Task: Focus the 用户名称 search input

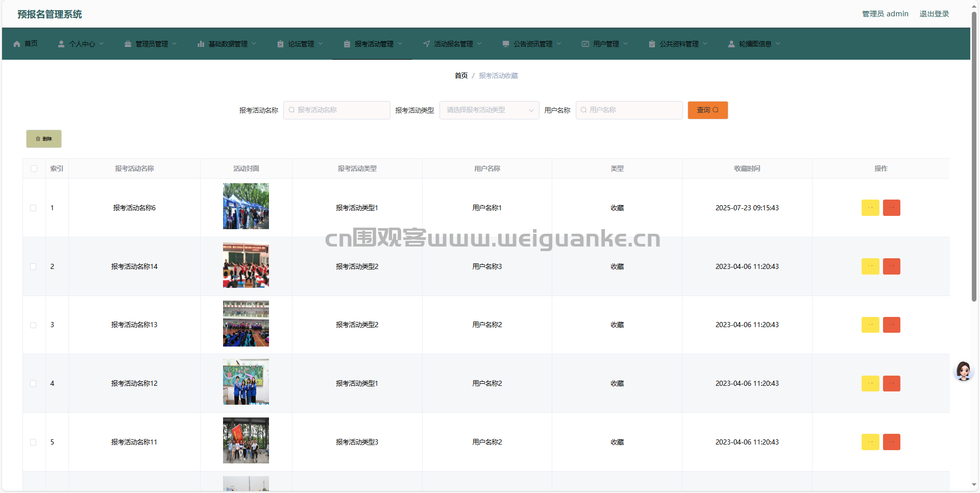Action: pos(629,110)
